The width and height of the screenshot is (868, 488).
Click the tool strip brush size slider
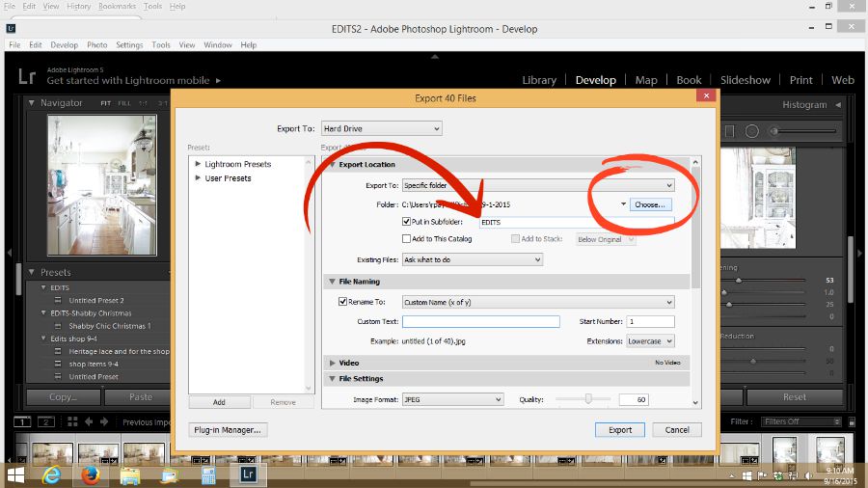[802, 131]
